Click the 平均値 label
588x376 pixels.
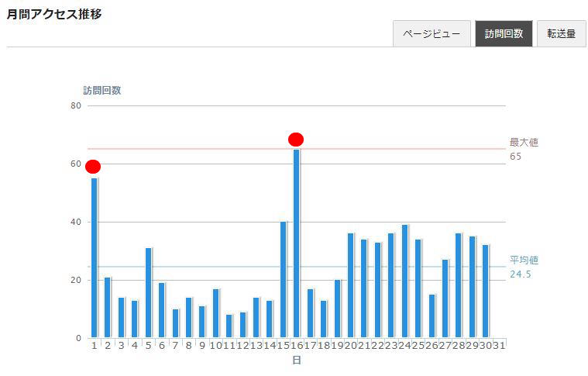tap(524, 260)
